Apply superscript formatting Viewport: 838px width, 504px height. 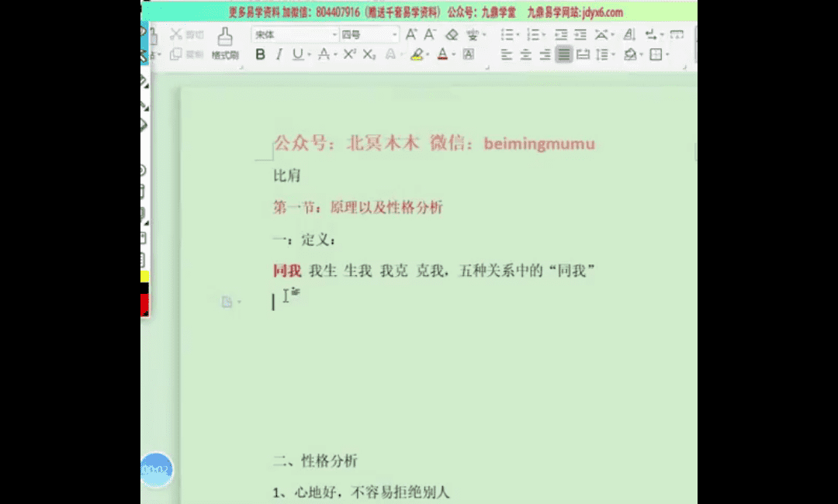click(x=349, y=54)
